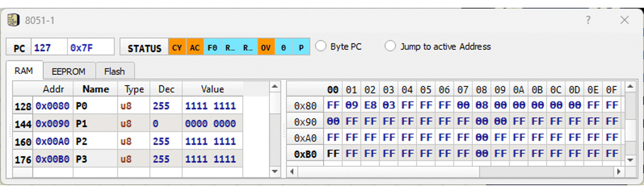Image resolution: width=644 pixels, height=193 pixels.
Task: Click the PC decimal value field 127
Action: (49, 47)
